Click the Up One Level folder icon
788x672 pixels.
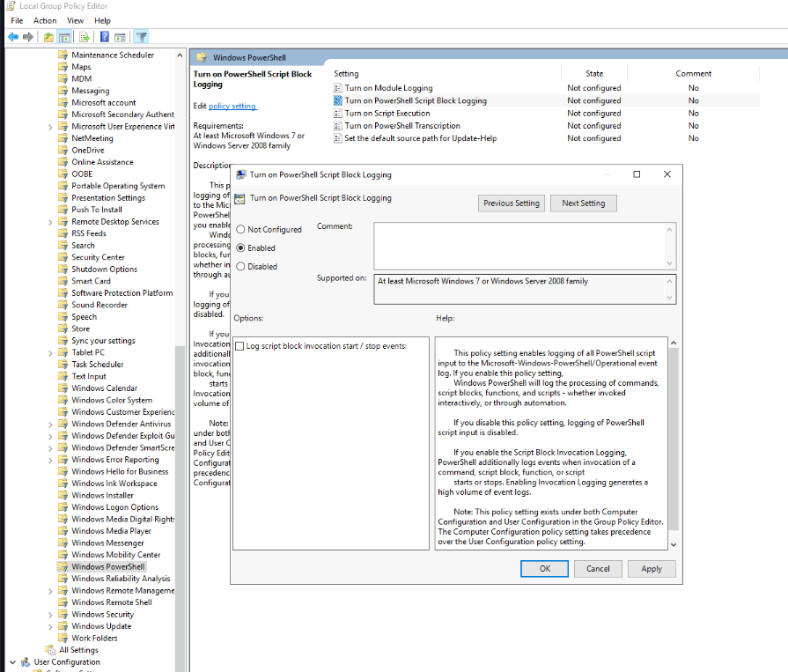pyautogui.click(x=48, y=37)
